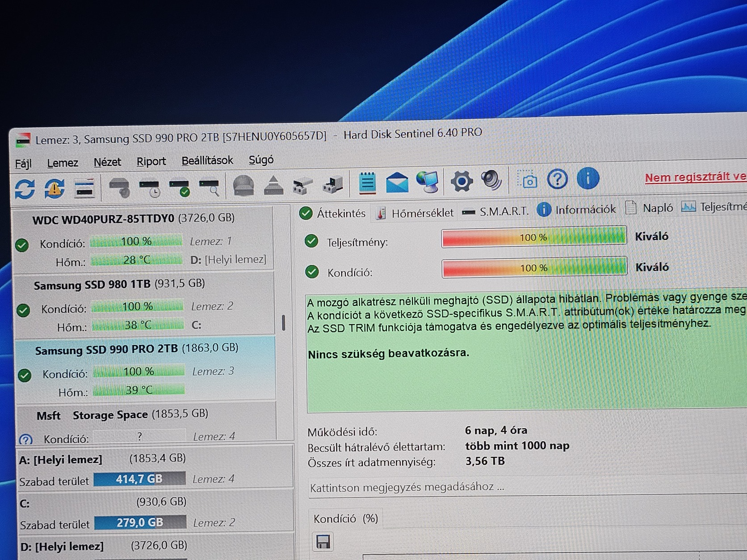This screenshot has width=747, height=560.
Task: Click the small disk devices toolbar icon
Action: [303, 185]
